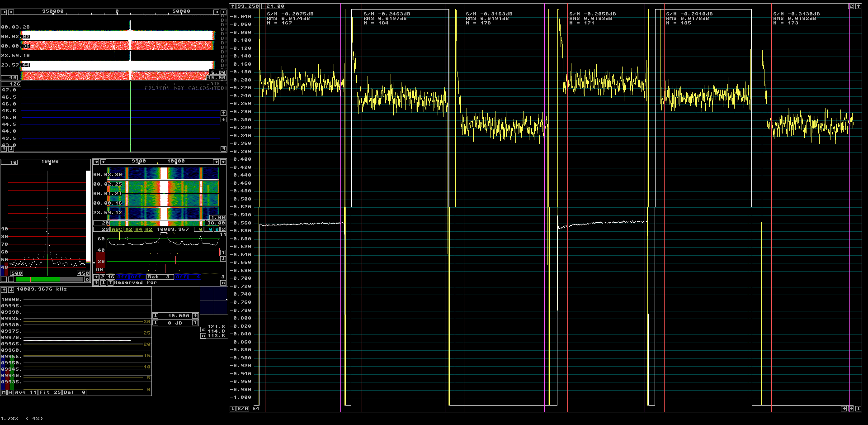Click right arrow at left end of wide waterfall scale
Viewport: 868px width, 425px height.
coord(4,12)
